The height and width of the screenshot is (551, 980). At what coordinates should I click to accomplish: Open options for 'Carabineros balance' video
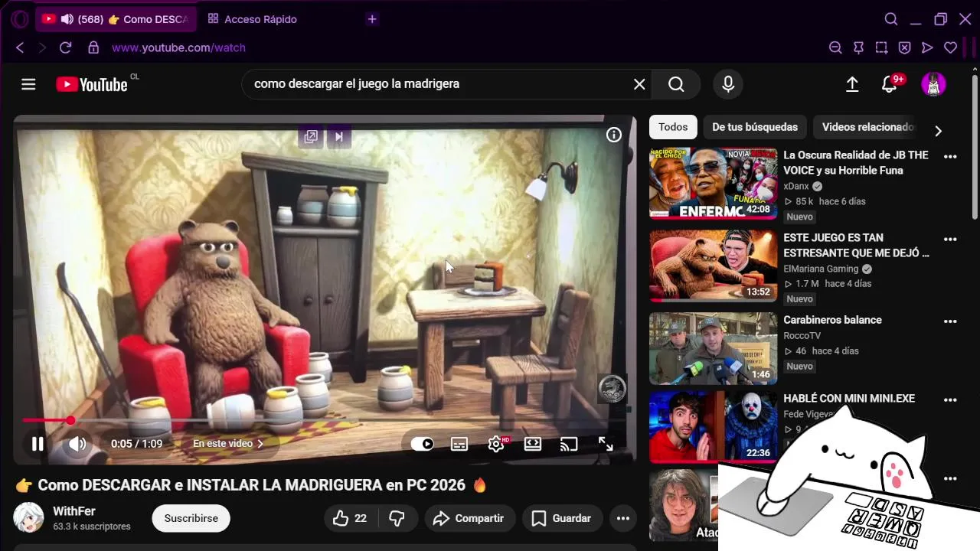pyautogui.click(x=950, y=321)
